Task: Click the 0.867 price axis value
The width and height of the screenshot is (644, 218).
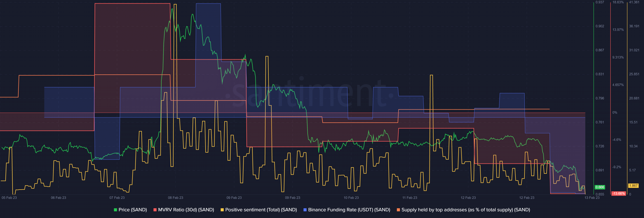Action: point(600,50)
